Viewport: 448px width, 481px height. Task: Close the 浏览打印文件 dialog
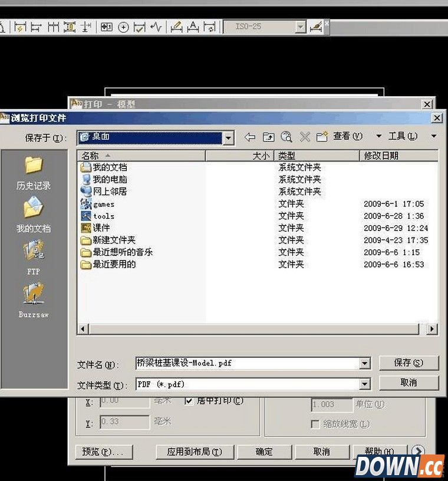pos(437,118)
